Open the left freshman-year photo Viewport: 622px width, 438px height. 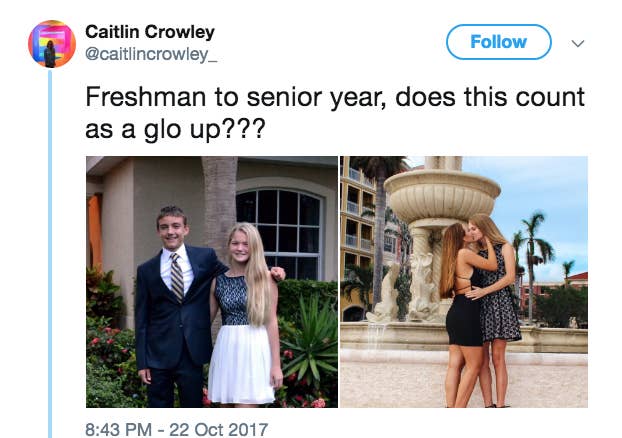pyautogui.click(x=212, y=282)
